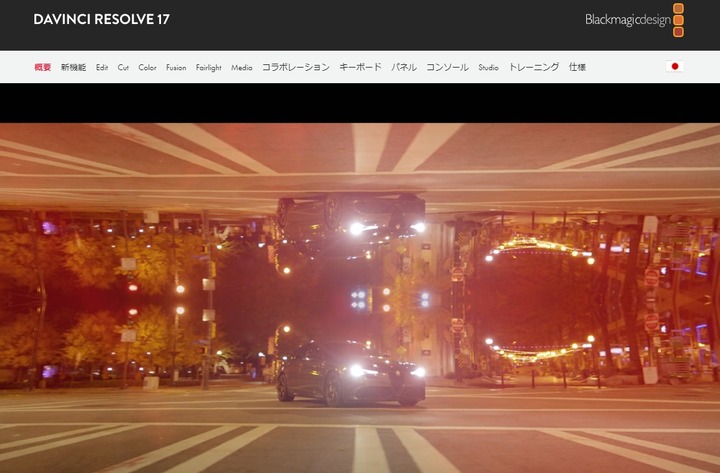Go to the Fairlight tab

[208, 68]
